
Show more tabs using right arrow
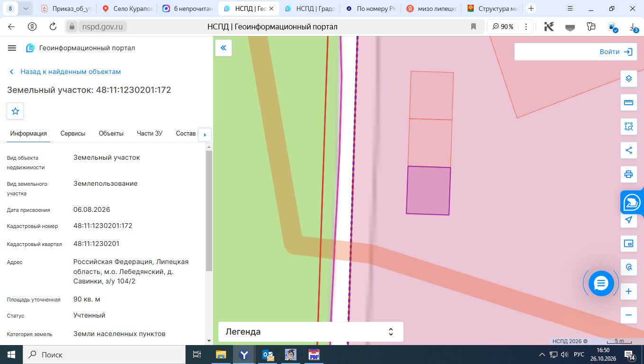[x=205, y=135]
